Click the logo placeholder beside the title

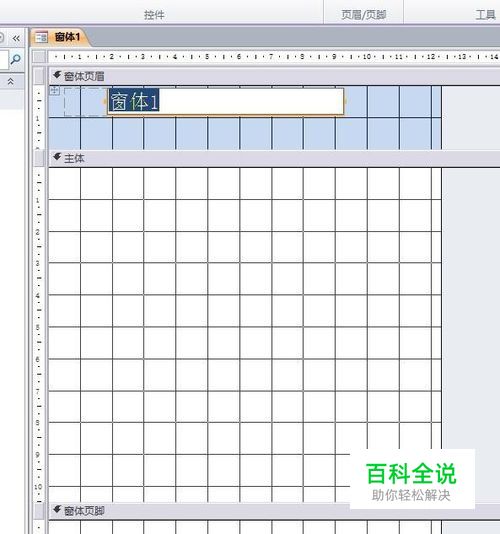pyautogui.click(x=85, y=101)
